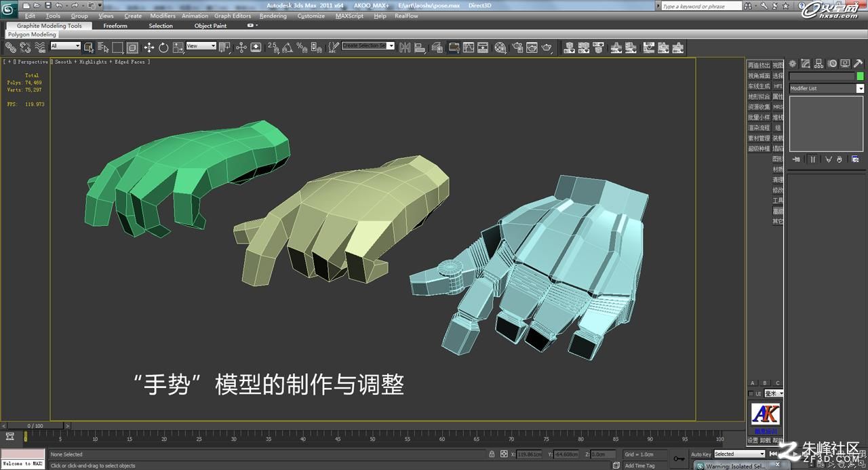Image resolution: width=868 pixels, height=470 pixels.
Task: Open the Animation menu
Action: (x=195, y=16)
